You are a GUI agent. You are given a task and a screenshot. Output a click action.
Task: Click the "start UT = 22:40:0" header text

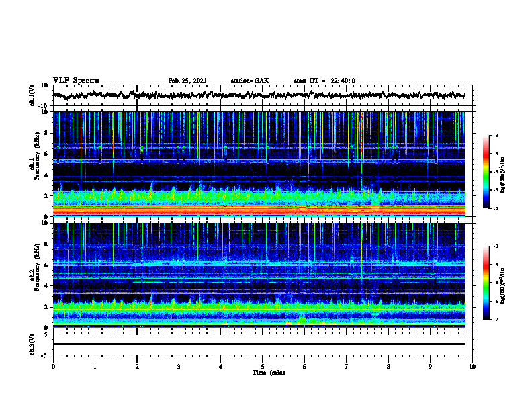click(x=324, y=81)
